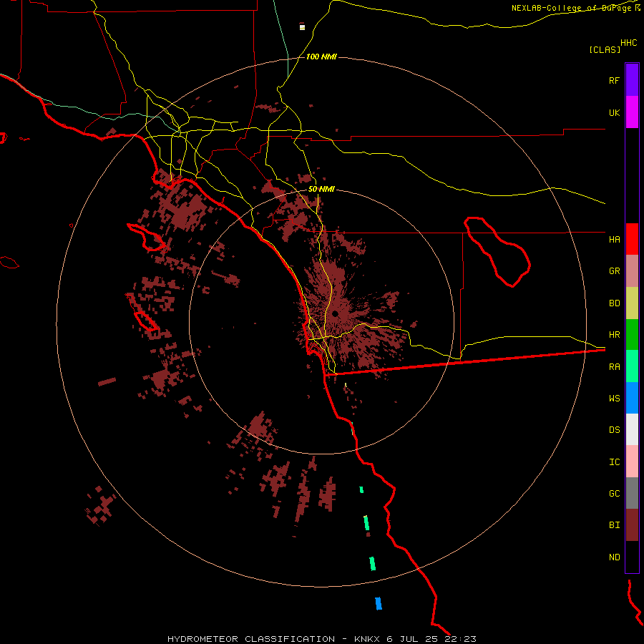Click the small white marker at top of map

302,27
